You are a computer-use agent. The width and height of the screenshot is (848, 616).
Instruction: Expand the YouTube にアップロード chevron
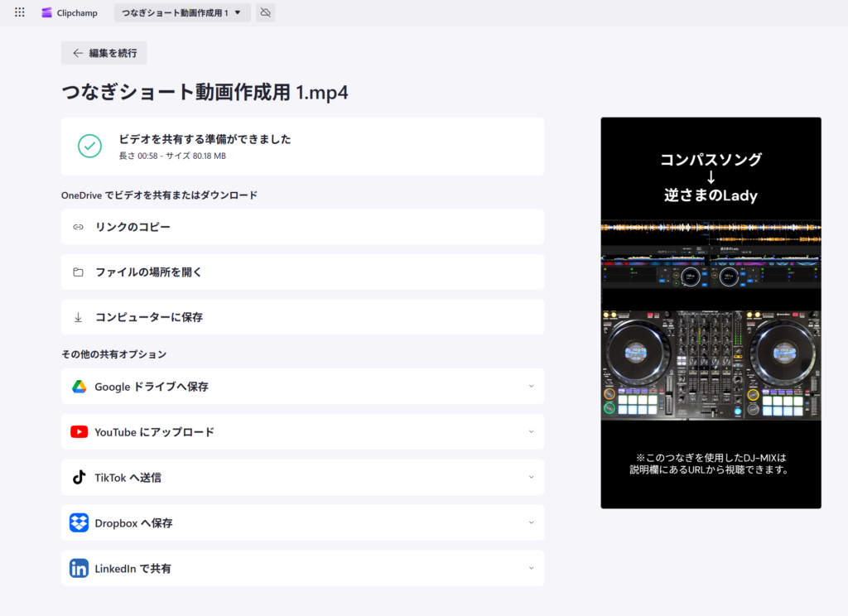(531, 432)
